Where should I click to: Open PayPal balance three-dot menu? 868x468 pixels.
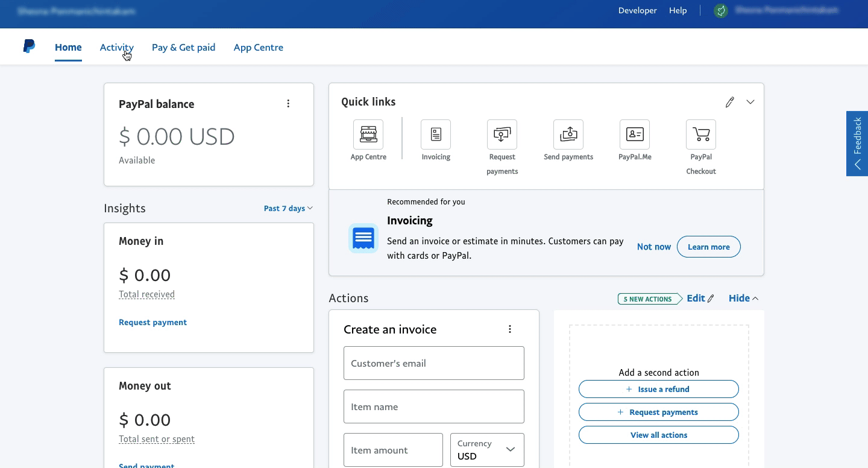(288, 104)
